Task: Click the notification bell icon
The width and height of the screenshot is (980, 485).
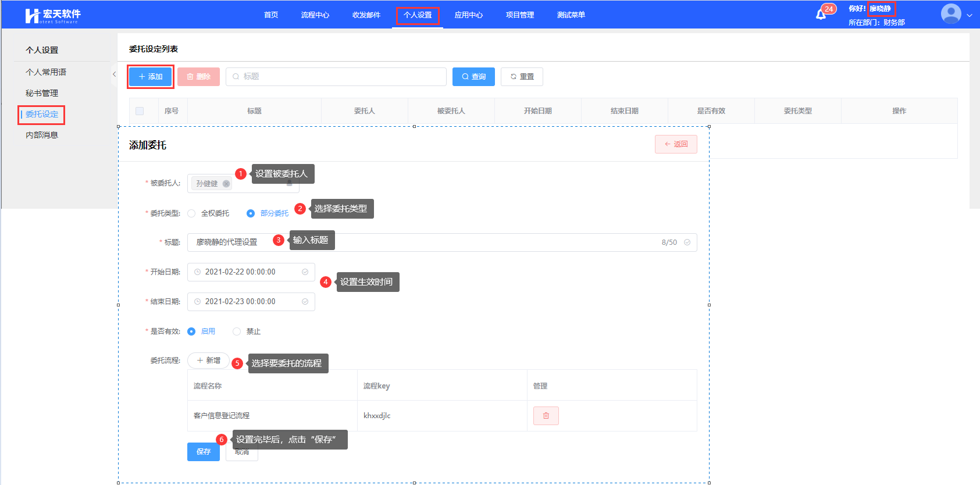Action: coord(821,15)
